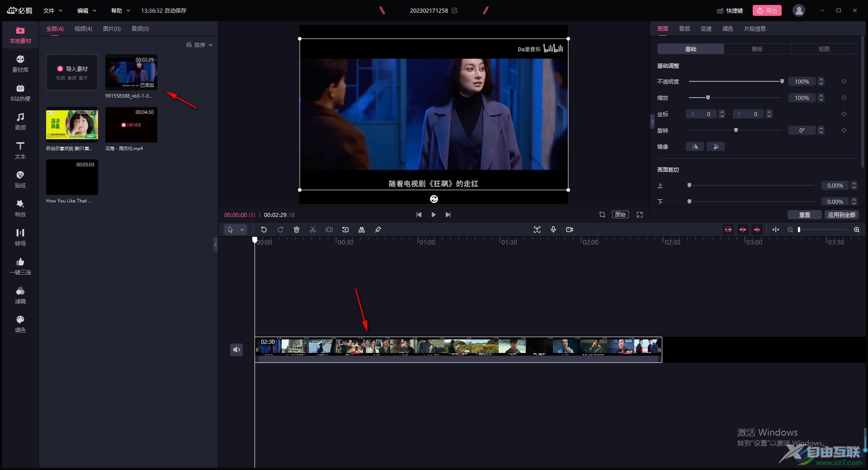Toggle linkage option in timeline toolbar
This screenshot has height=470, width=868.
pos(757,230)
